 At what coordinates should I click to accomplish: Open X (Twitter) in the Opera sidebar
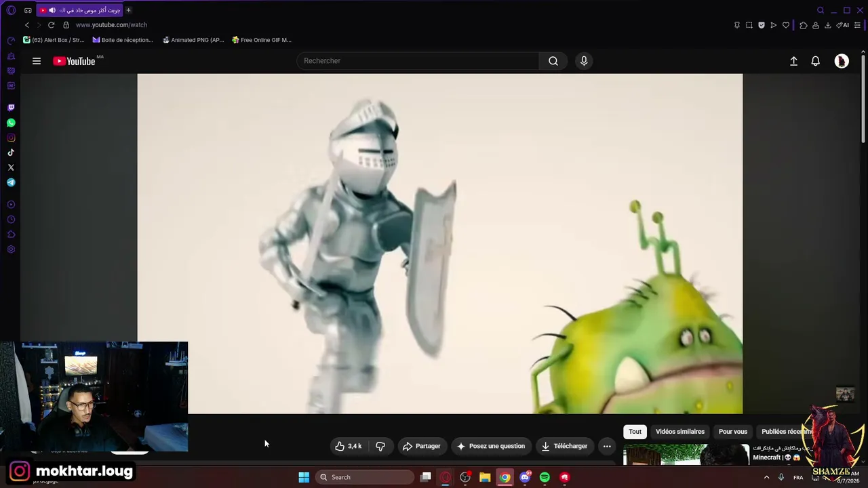pyautogui.click(x=11, y=167)
